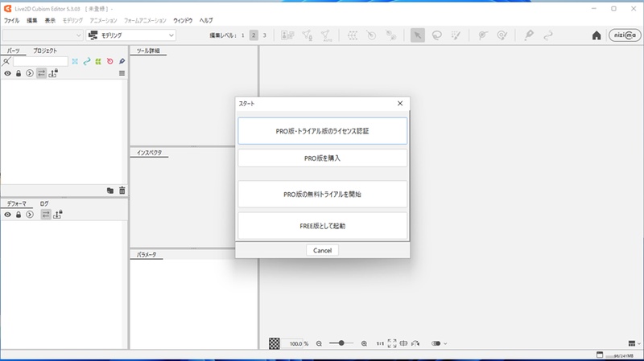Screen dimensions: 644x361
Task: Toggle eye visibility in Parts panel
Action: pos(8,73)
